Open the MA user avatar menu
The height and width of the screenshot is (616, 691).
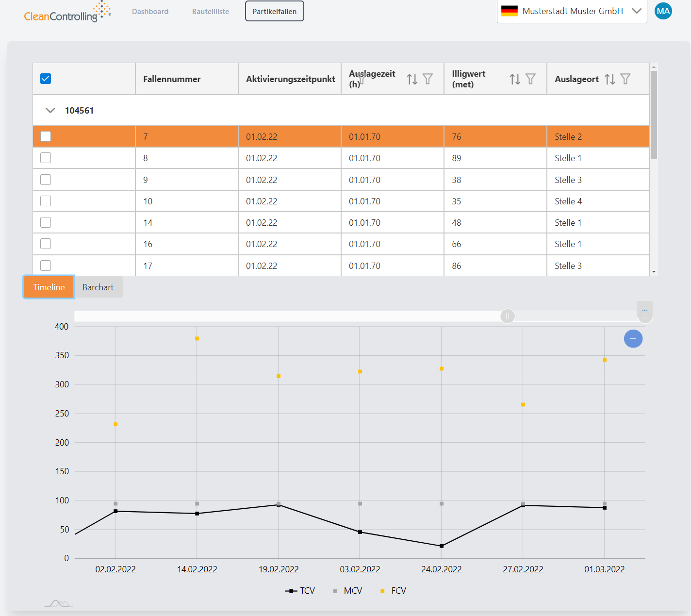663,11
